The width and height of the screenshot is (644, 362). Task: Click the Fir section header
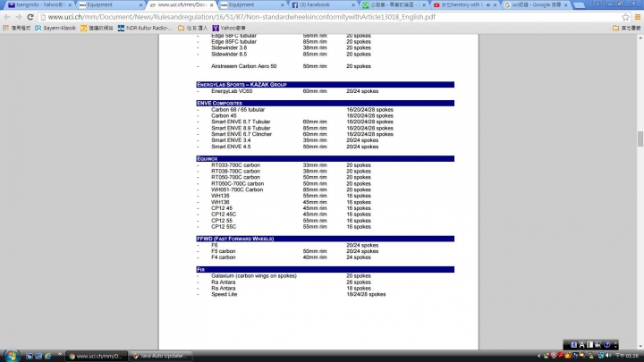point(326,269)
